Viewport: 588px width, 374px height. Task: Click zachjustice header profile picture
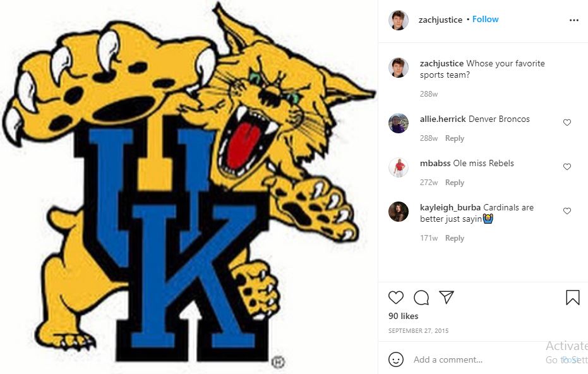point(399,20)
